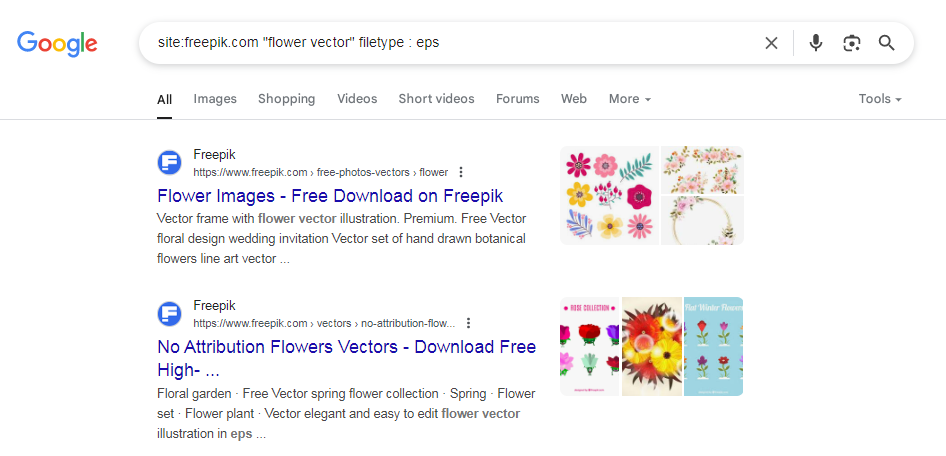The image size is (946, 456).
Task: Open No Attribution Flowers Vectors result link
Action: click(x=346, y=358)
